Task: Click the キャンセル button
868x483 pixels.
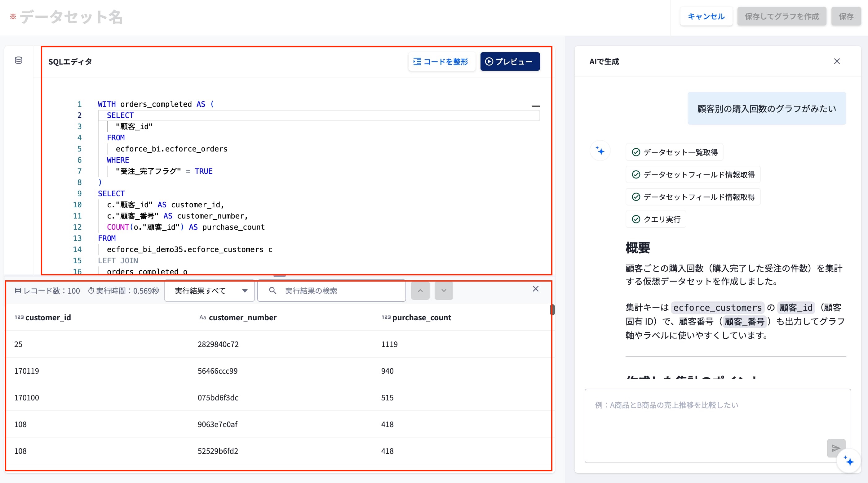Action: click(706, 16)
